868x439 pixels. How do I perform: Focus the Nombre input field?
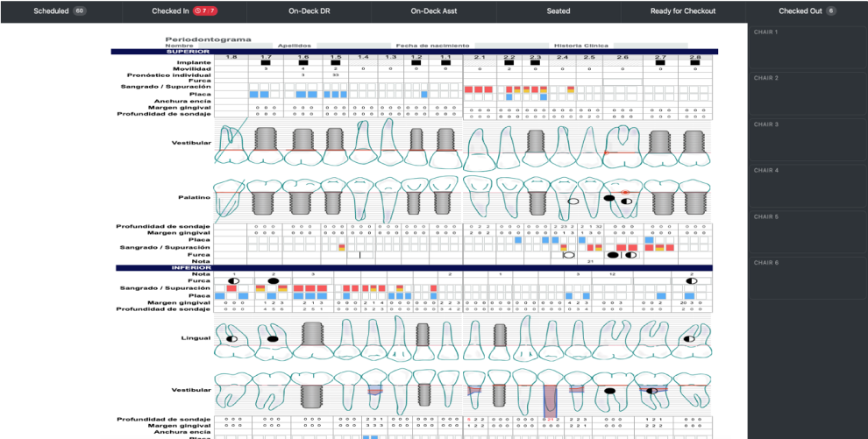click(x=235, y=46)
